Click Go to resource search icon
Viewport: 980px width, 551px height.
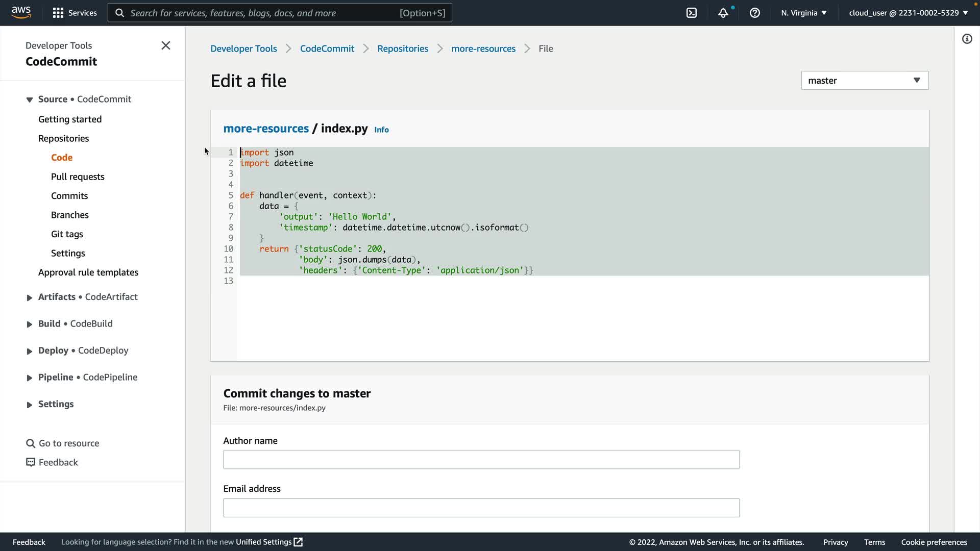31,443
